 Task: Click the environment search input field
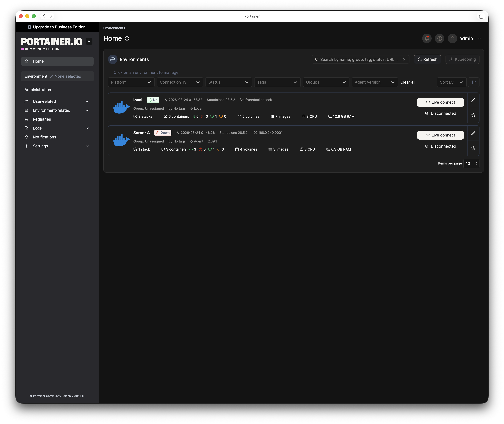click(359, 59)
